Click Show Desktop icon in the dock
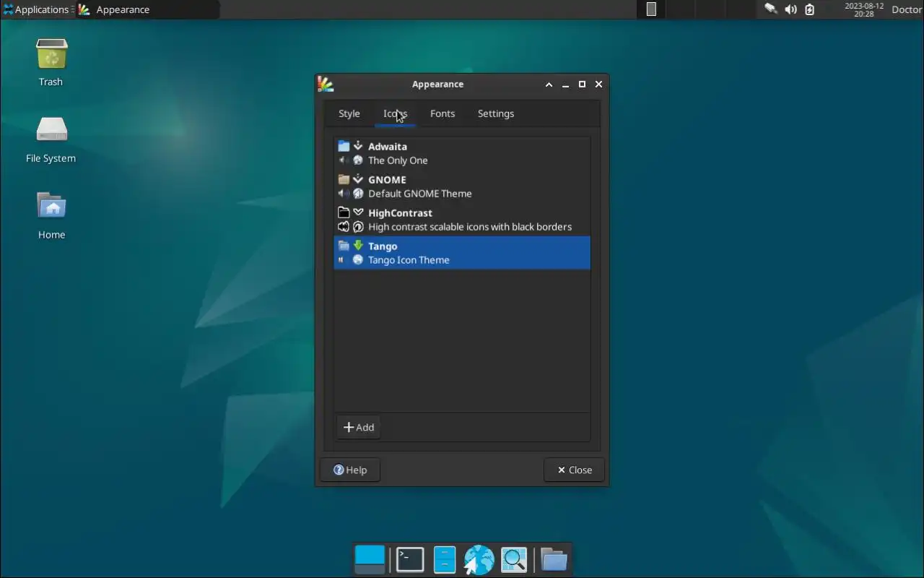The height and width of the screenshot is (578, 924). coord(370,560)
